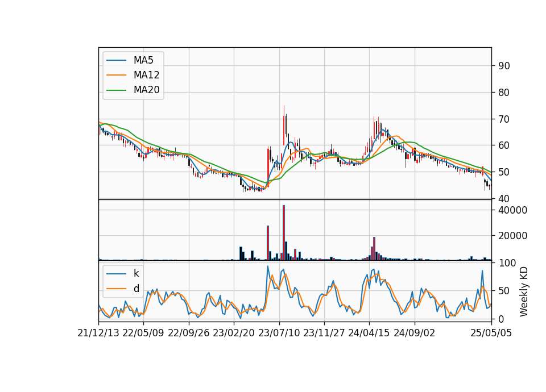Click the price axis value 70
This screenshot has width=546, height=392.
(x=504, y=119)
